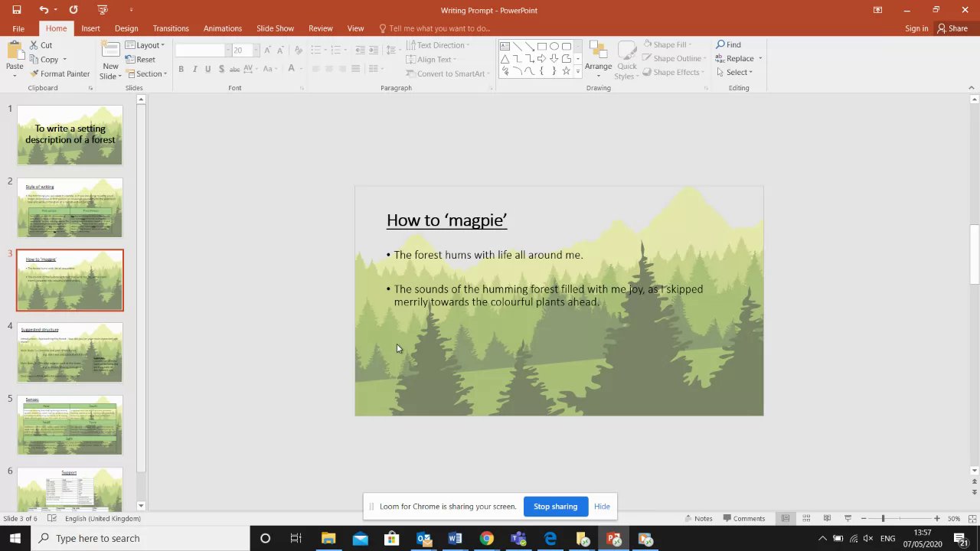Image resolution: width=980 pixels, height=551 pixels.
Task: Toggle Normal view in status bar
Action: (x=786, y=519)
